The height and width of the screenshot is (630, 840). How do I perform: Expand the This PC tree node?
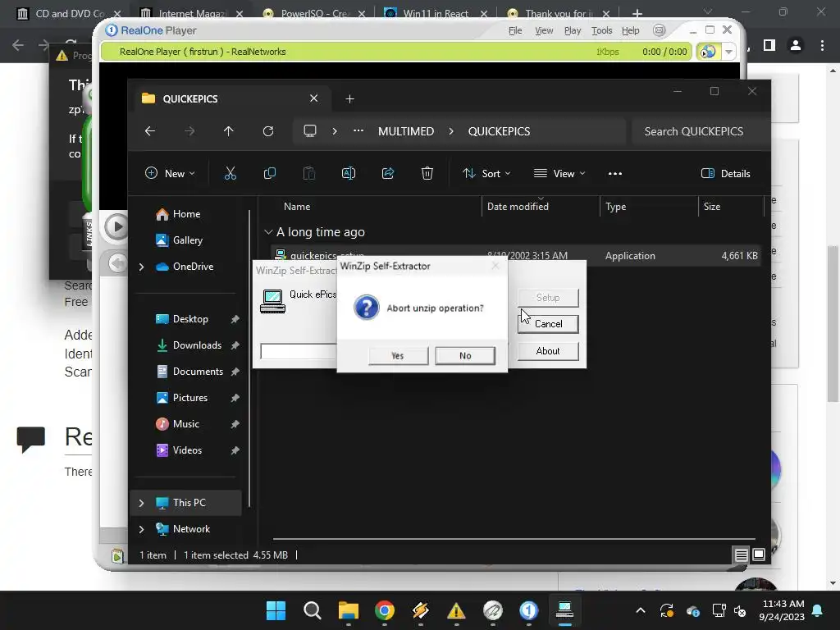click(x=141, y=503)
